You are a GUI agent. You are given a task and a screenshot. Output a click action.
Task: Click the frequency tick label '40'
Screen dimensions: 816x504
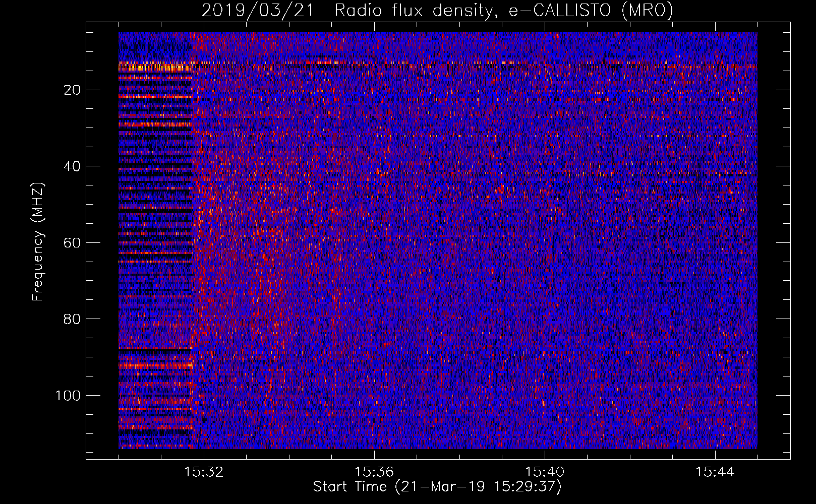point(72,166)
